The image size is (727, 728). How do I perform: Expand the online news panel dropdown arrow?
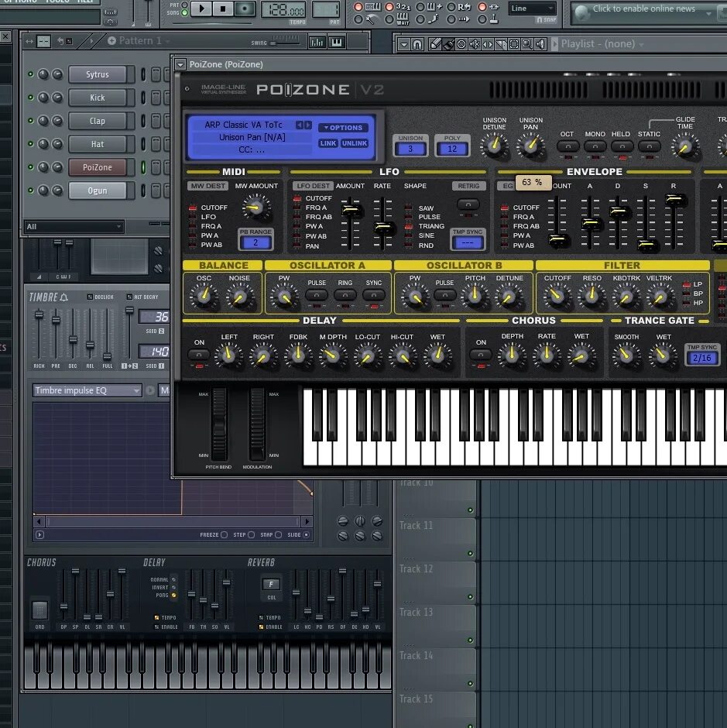click(709, 13)
